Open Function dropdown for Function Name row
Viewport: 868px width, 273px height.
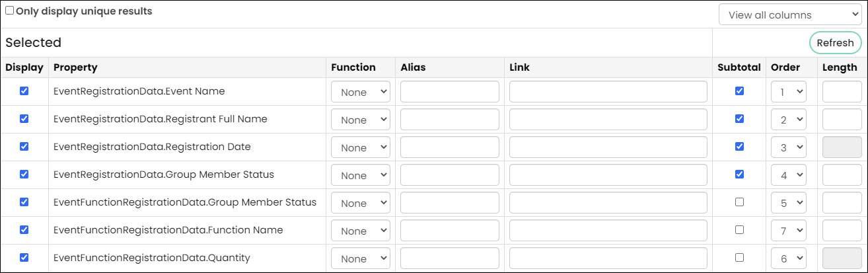[x=361, y=231]
